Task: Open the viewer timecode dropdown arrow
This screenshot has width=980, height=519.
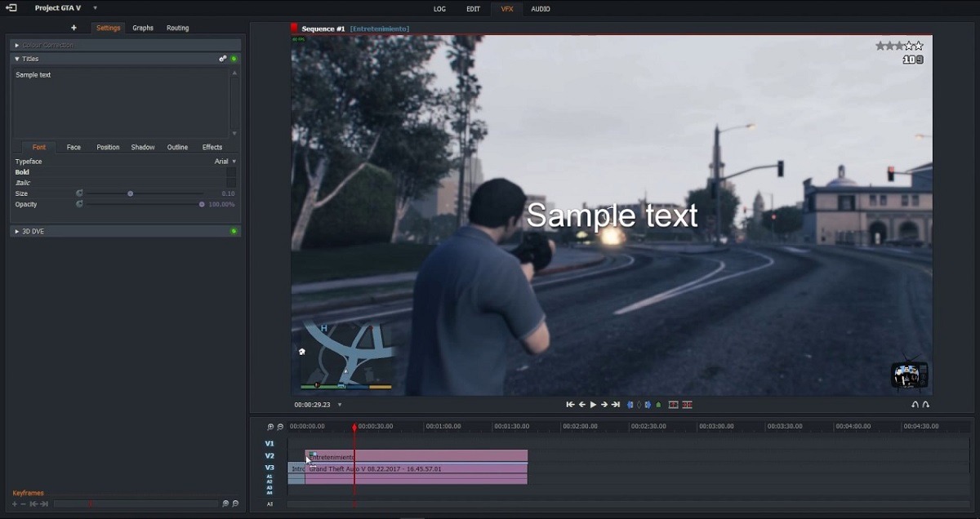Action: click(x=340, y=405)
